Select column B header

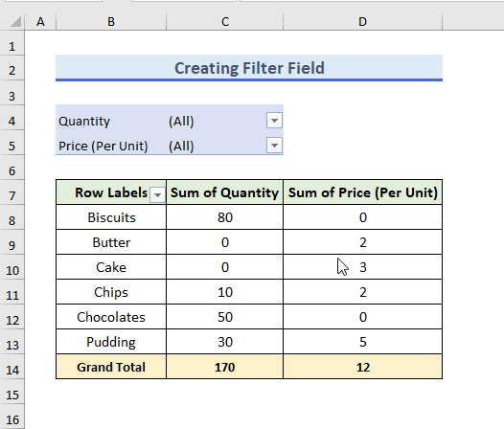click(x=111, y=21)
